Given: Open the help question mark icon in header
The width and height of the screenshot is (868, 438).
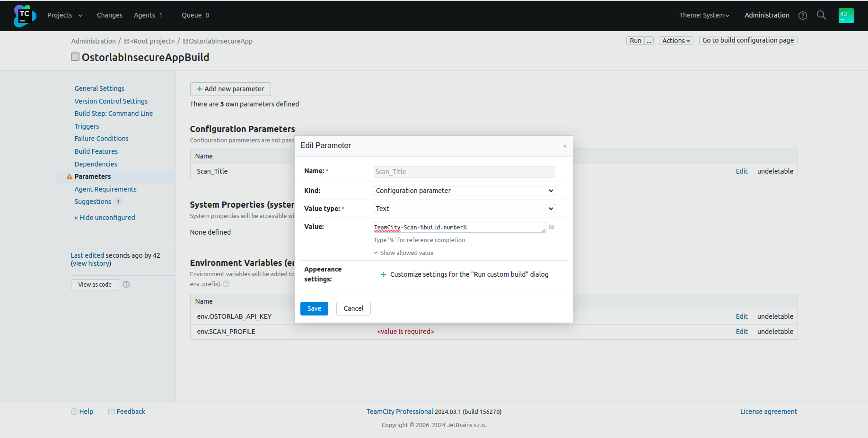Looking at the screenshot, I should 802,16.
